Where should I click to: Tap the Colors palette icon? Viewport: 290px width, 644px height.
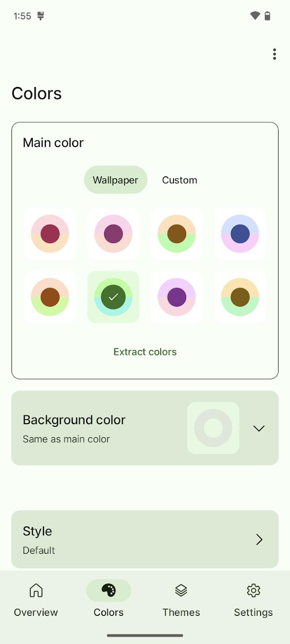(109, 590)
